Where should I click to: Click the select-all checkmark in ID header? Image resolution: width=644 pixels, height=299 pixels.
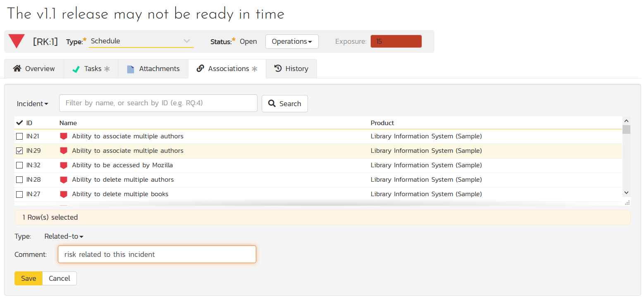click(x=19, y=123)
